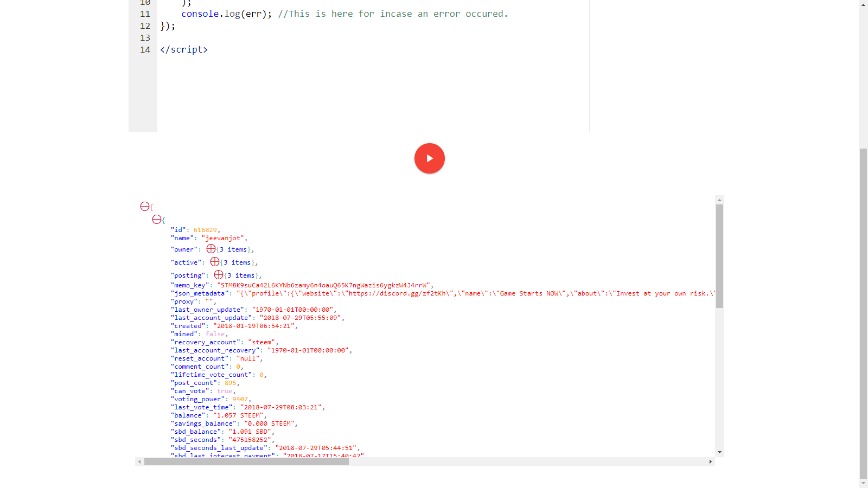
Task: Click the page scroll-down arrow
Action: [x=863, y=484]
